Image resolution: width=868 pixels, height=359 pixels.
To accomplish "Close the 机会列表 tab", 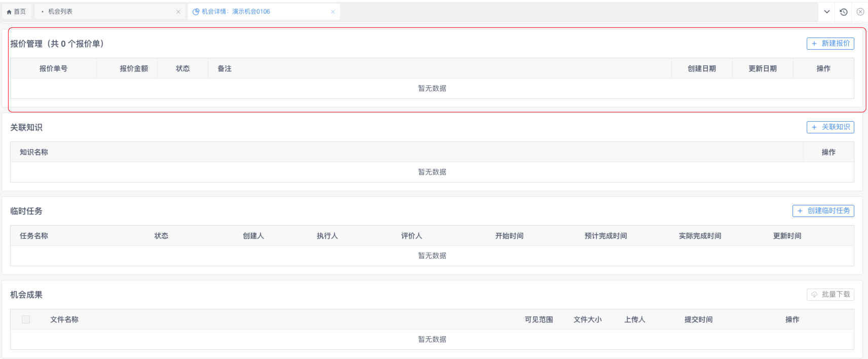I will click(x=178, y=12).
